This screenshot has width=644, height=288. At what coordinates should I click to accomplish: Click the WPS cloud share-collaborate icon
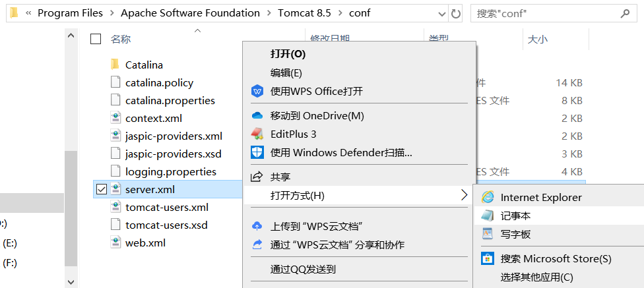pos(257,245)
